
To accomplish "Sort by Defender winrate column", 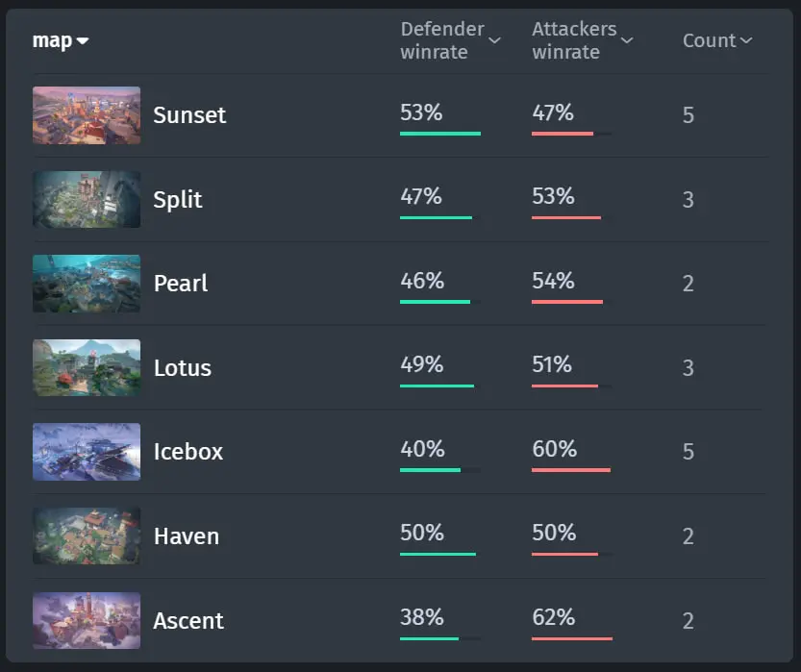I will click(x=451, y=40).
